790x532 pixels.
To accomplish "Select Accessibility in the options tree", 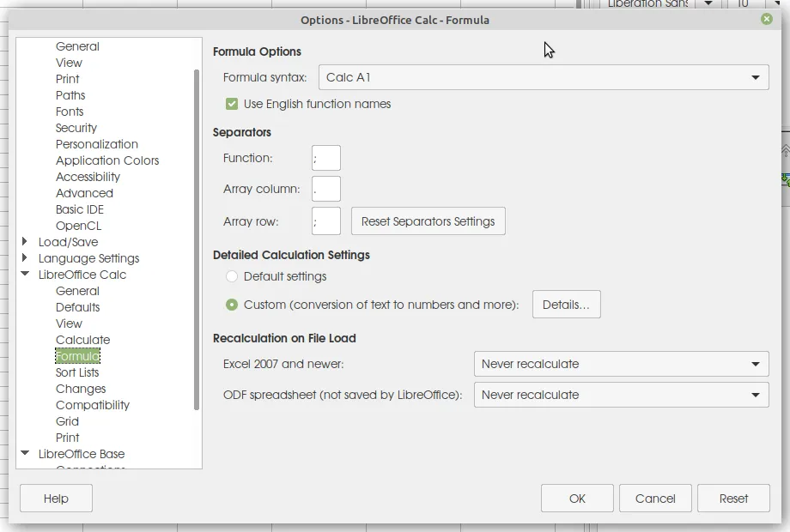I will coord(88,177).
